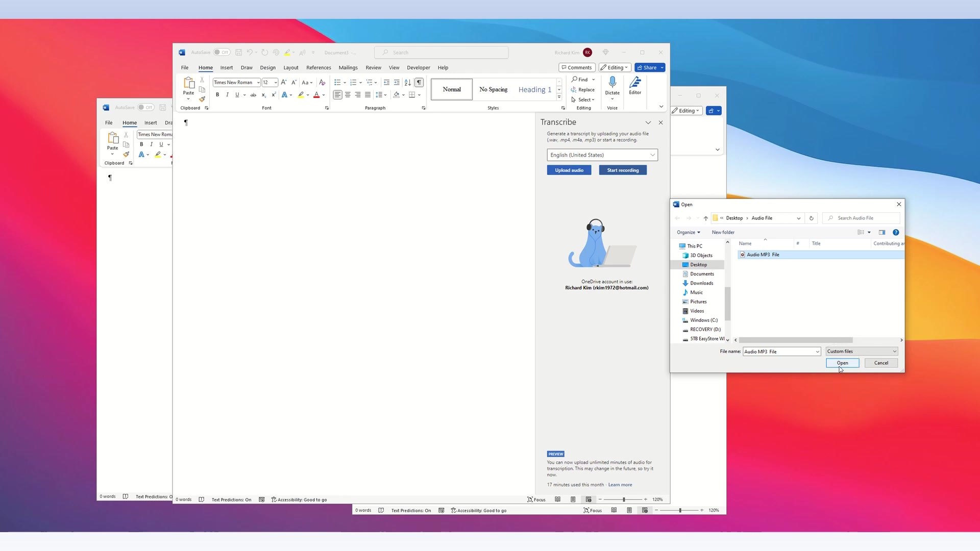
Task: Click the Shading paint bucket icon
Action: coord(397,95)
